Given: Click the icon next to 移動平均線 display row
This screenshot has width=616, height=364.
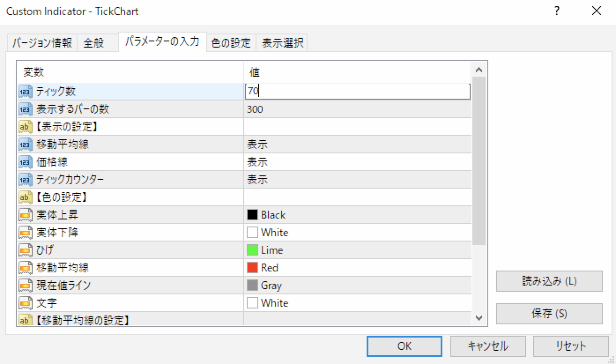Looking at the screenshot, I should [26, 145].
